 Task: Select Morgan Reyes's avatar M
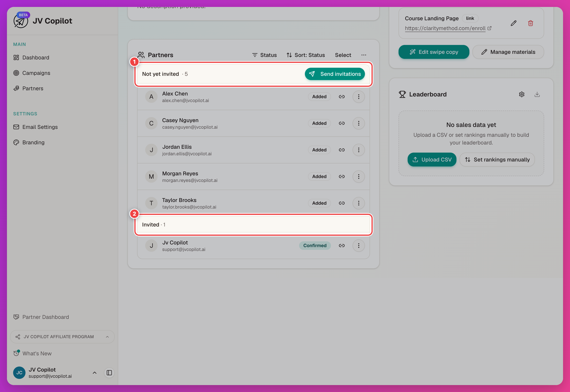[151, 176]
